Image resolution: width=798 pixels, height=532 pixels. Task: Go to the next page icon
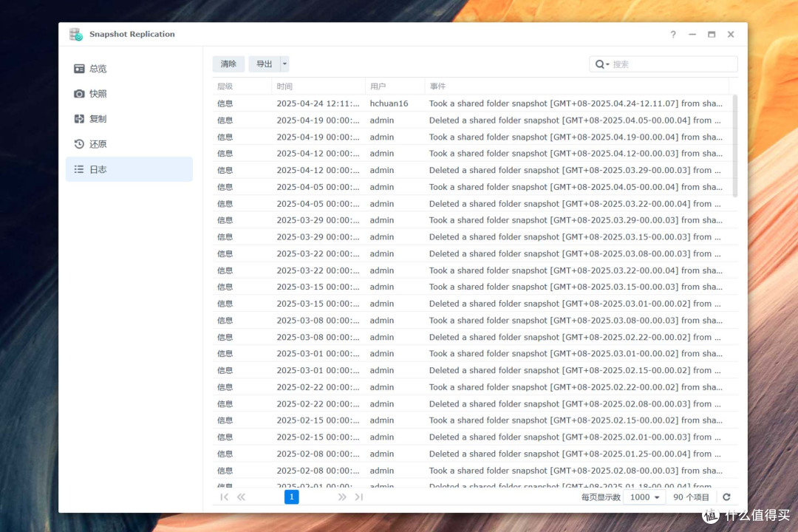(342, 497)
